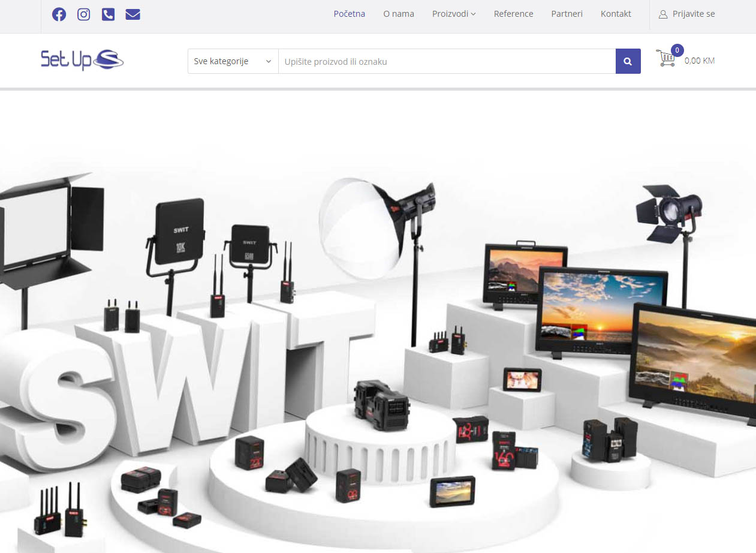Expand the Proizvodi menu

pos(454,14)
